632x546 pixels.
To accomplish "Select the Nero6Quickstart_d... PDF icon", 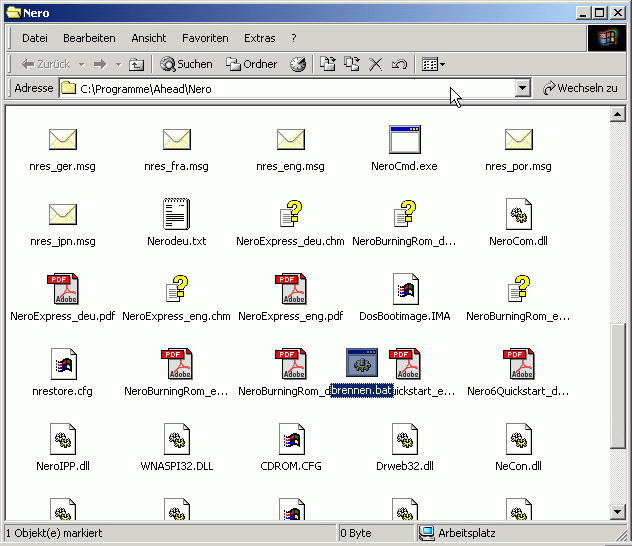I will click(519, 364).
